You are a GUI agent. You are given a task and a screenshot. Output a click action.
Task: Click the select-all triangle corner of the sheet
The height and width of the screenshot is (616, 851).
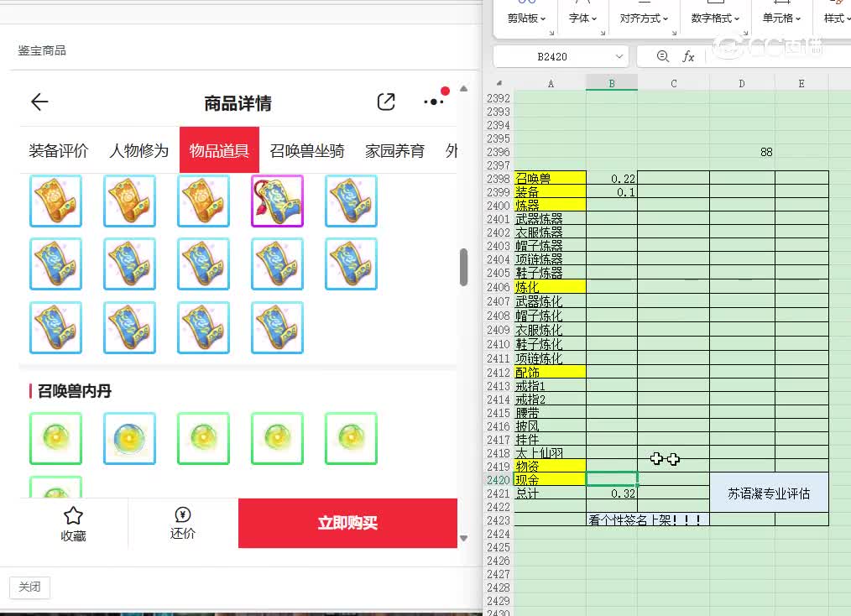(x=499, y=84)
